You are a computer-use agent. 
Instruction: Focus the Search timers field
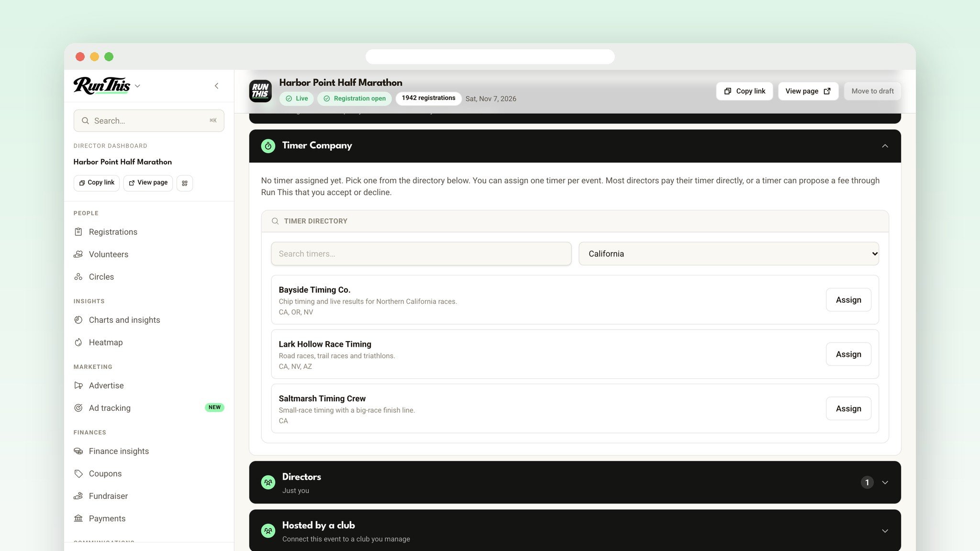(421, 253)
